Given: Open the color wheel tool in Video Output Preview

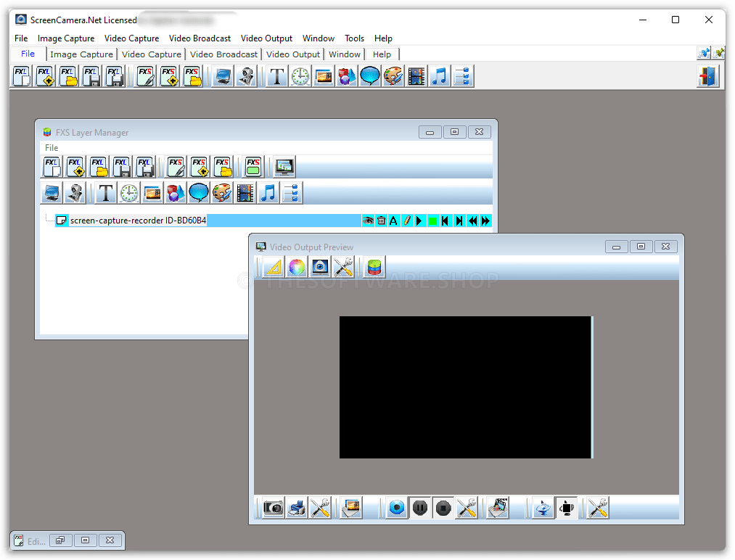Looking at the screenshot, I should pyautogui.click(x=297, y=268).
